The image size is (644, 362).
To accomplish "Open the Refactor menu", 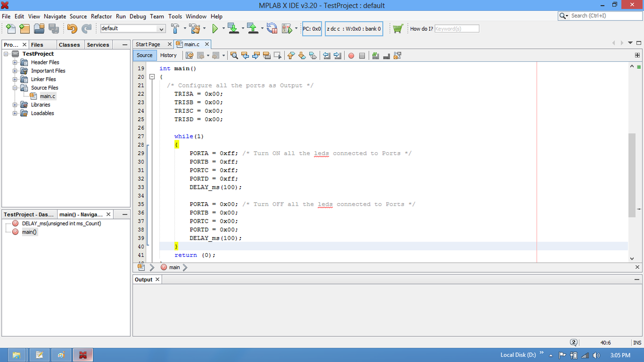I will coord(101,17).
